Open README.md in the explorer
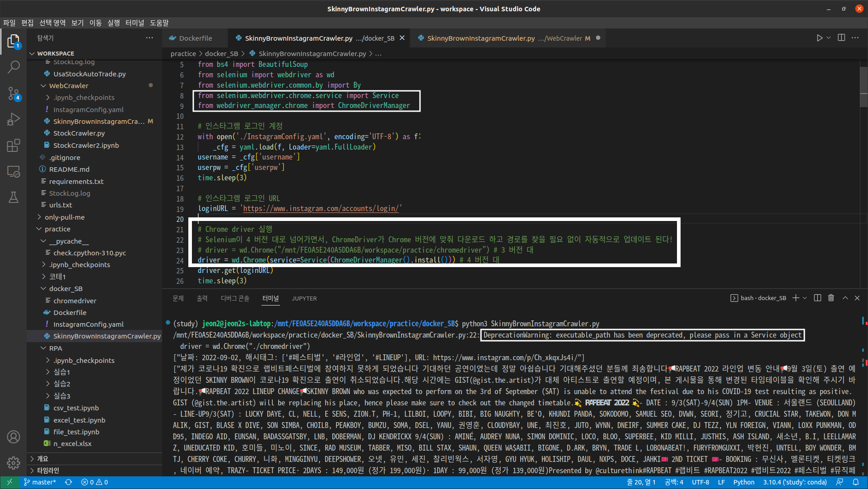 [69, 169]
